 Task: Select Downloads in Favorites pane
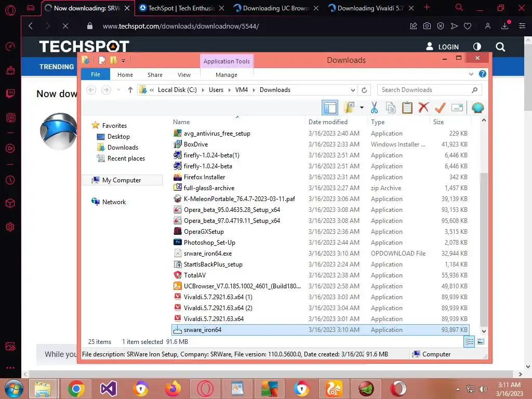tap(123, 148)
